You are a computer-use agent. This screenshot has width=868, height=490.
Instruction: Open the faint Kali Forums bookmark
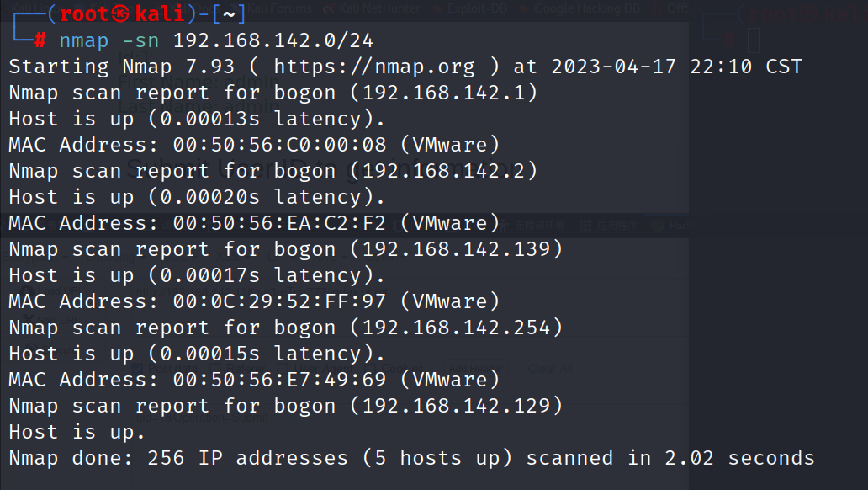click(279, 8)
